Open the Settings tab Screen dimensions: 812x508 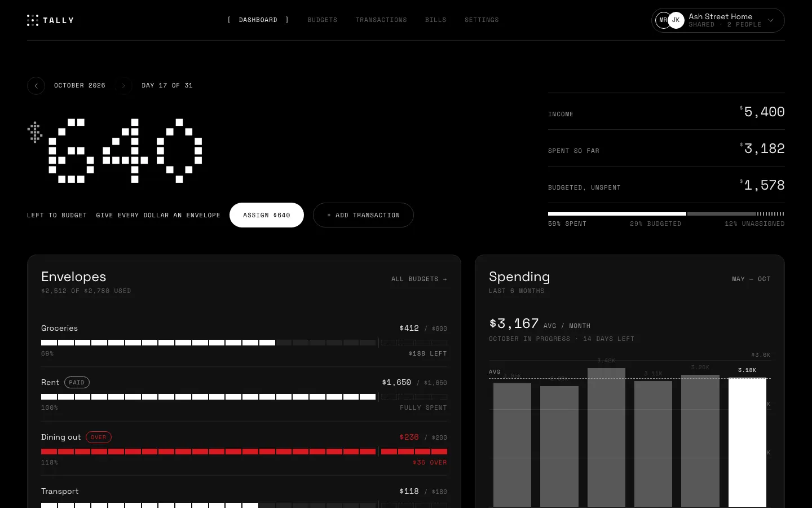482,20
